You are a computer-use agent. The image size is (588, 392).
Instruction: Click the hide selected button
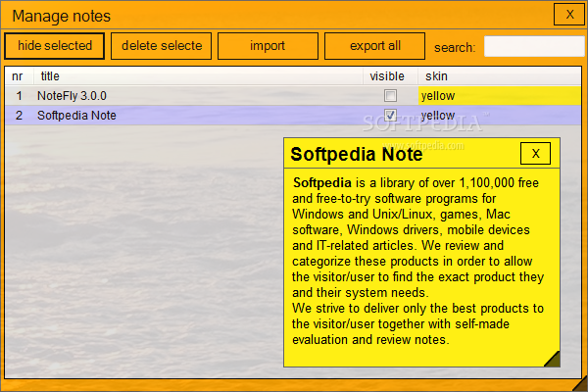[x=54, y=46]
